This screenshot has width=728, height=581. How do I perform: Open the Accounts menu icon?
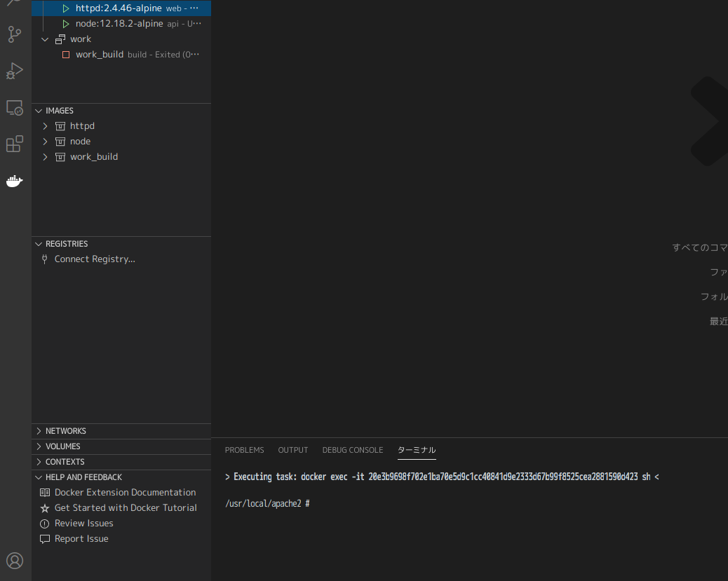[x=15, y=561]
